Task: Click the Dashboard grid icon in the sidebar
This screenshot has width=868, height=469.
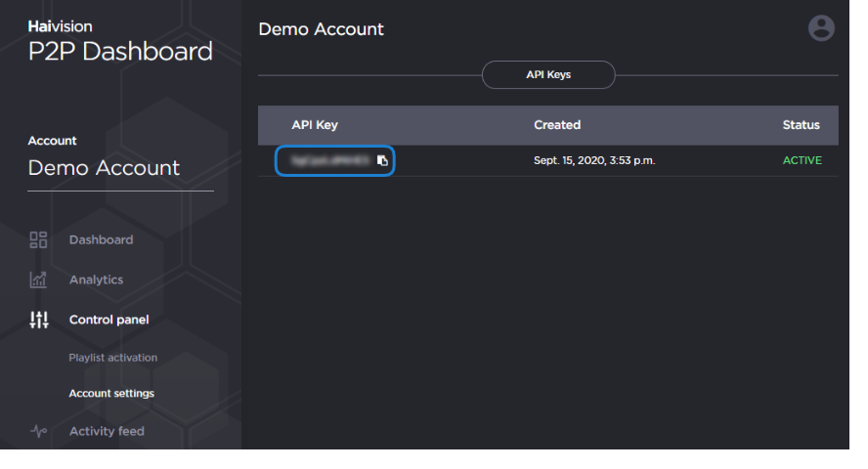Action: [x=38, y=239]
